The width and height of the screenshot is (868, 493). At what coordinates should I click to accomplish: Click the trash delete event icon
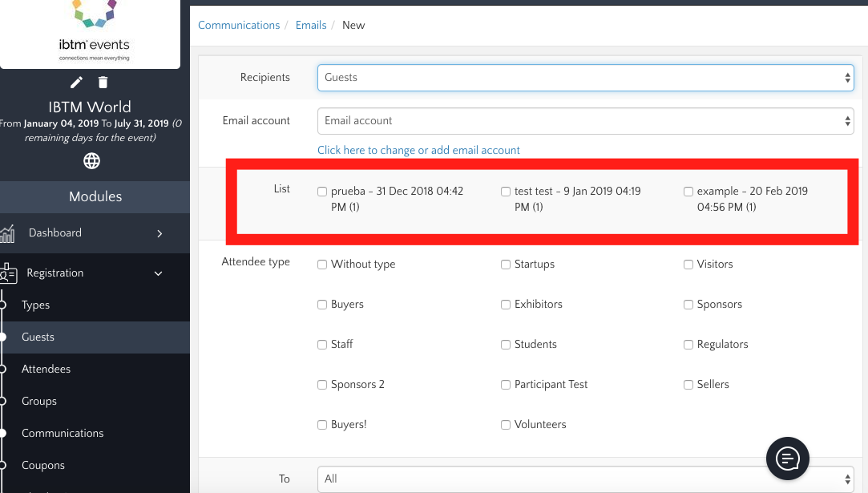pyautogui.click(x=103, y=82)
